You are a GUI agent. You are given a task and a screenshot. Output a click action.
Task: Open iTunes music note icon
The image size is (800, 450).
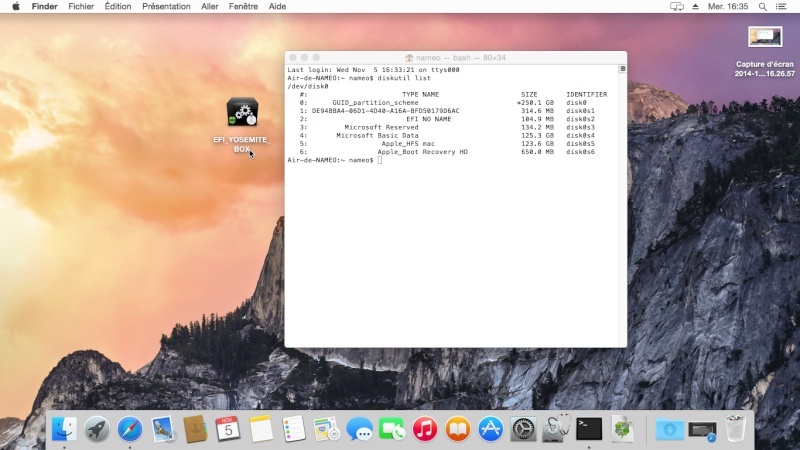coord(425,429)
